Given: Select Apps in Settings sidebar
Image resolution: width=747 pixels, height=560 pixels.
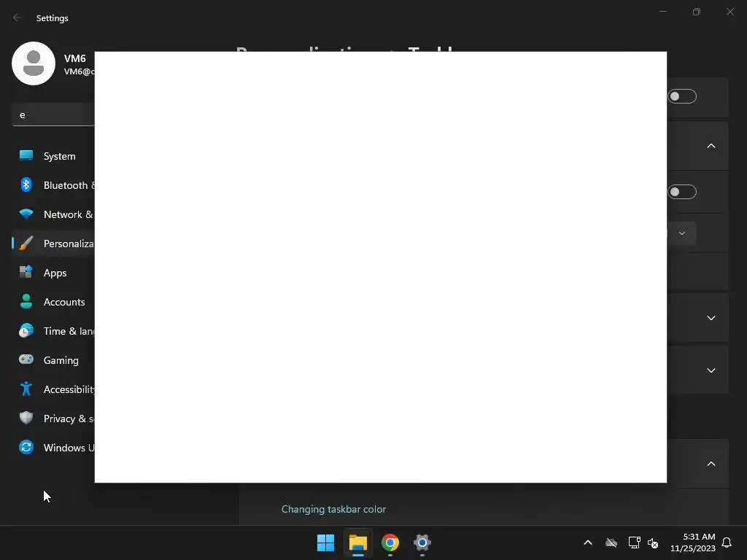Looking at the screenshot, I should (53, 273).
